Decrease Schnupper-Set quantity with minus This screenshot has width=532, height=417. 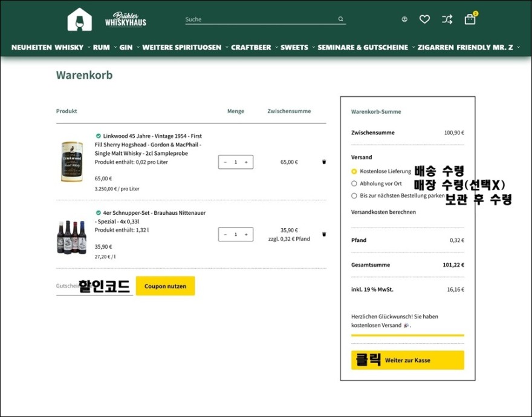point(225,234)
